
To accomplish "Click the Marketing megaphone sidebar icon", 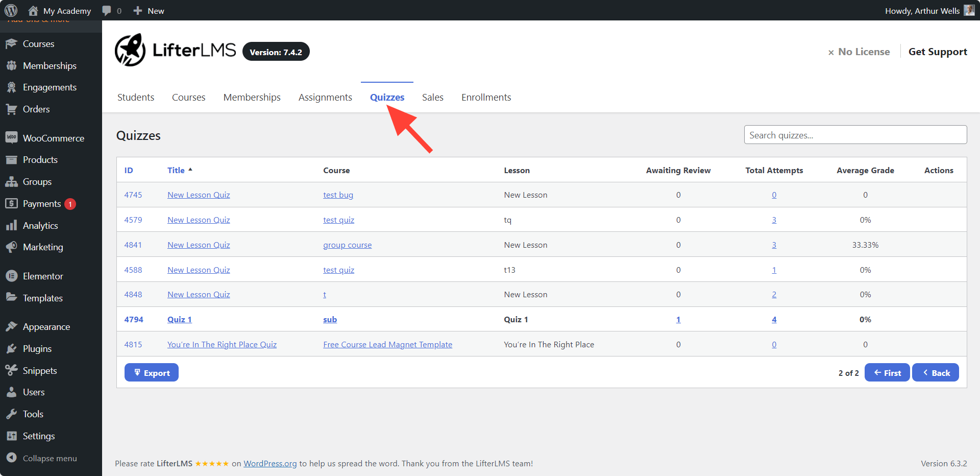I will point(11,247).
